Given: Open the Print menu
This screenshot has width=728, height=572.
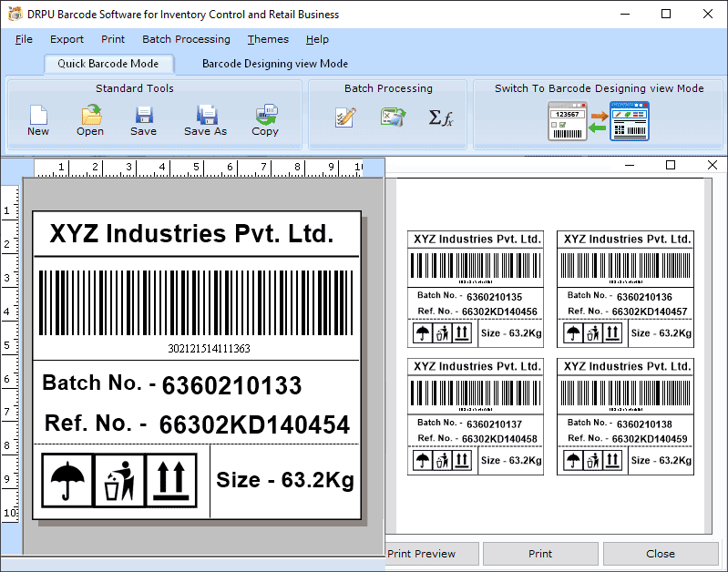Looking at the screenshot, I should point(113,39).
